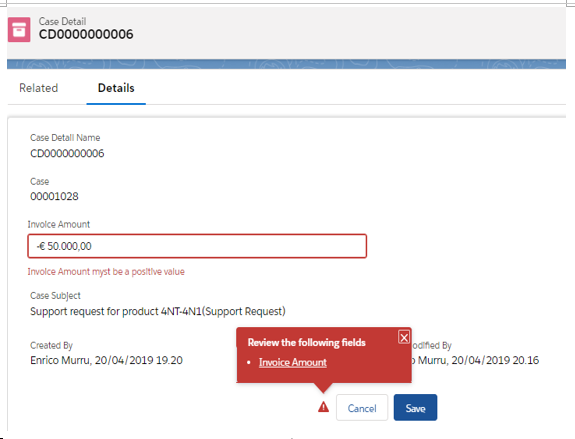Click the Case Detail Name value CD0000000006
Screen dimensions: 575x439
pyautogui.click(x=67, y=153)
